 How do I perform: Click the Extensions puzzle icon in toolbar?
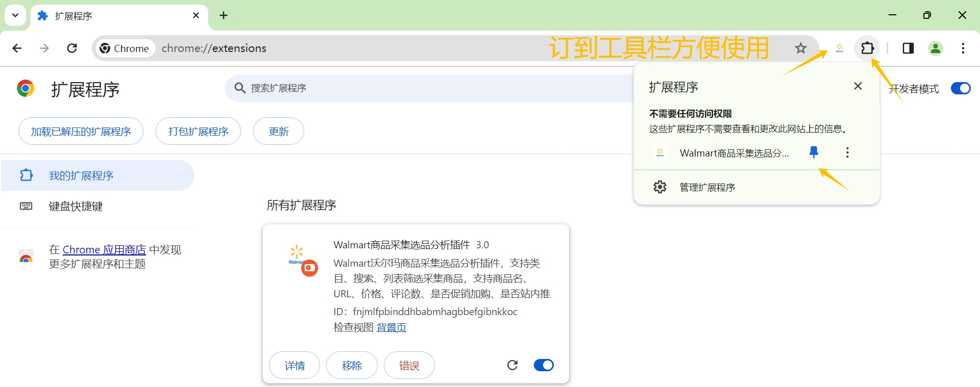867,48
